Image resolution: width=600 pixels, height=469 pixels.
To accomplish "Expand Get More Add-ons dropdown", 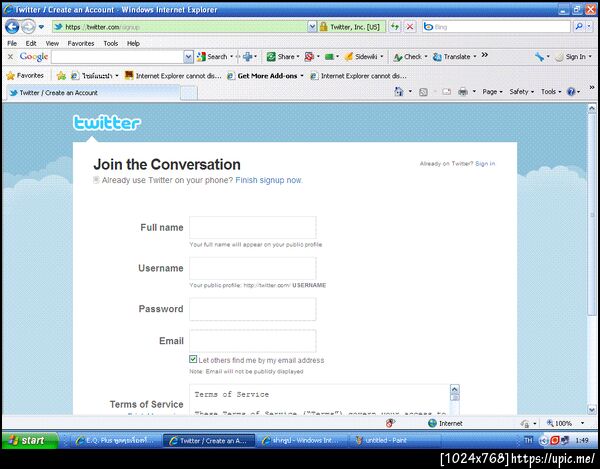I will [x=302, y=76].
